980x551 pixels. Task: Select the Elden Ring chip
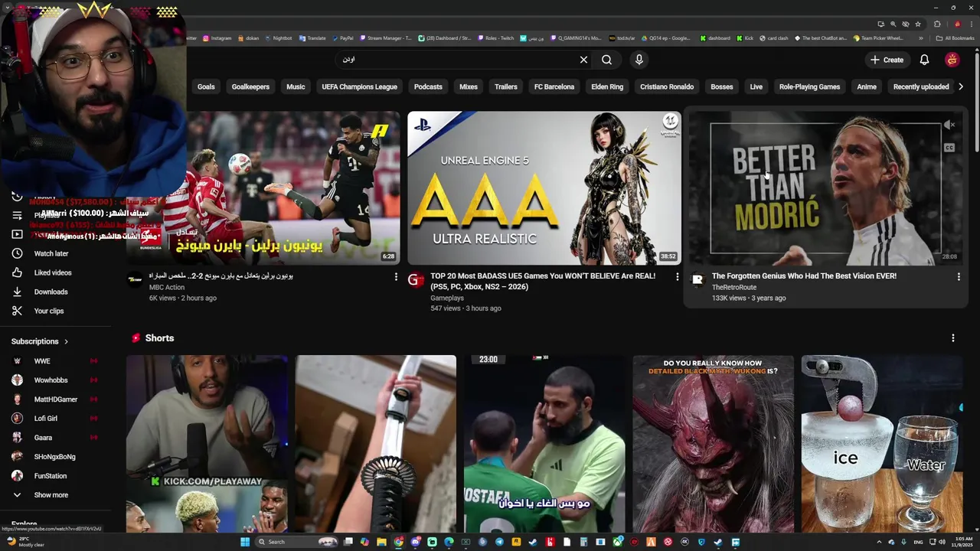click(x=607, y=86)
